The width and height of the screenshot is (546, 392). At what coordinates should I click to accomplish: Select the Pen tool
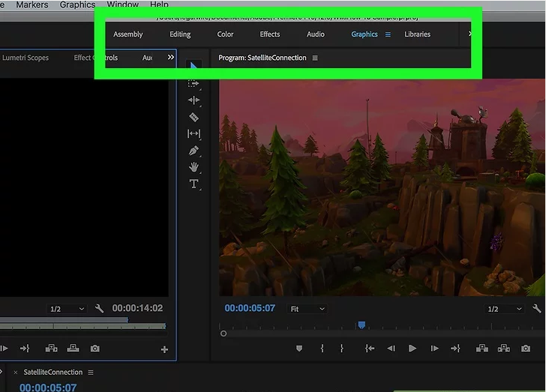(193, 151)
